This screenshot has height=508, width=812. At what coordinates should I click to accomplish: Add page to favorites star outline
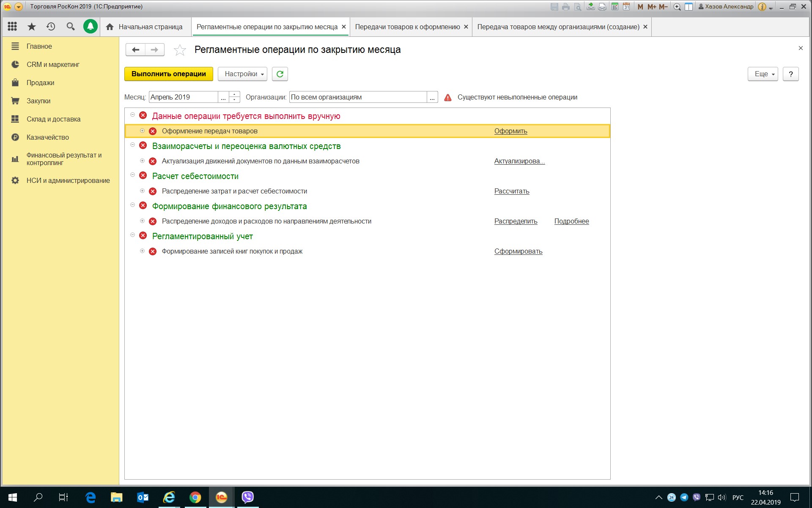(180, 50)
